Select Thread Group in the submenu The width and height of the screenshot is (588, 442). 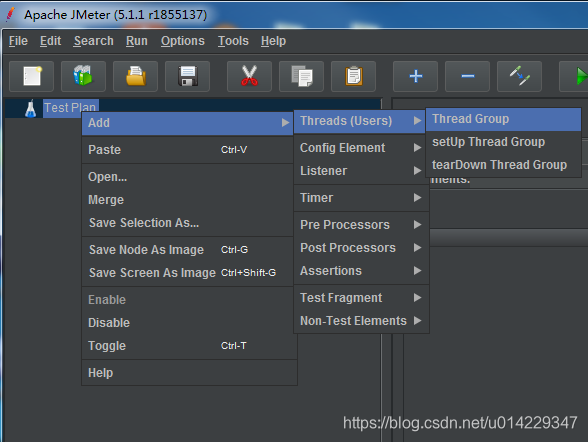[x=503, y=119]
